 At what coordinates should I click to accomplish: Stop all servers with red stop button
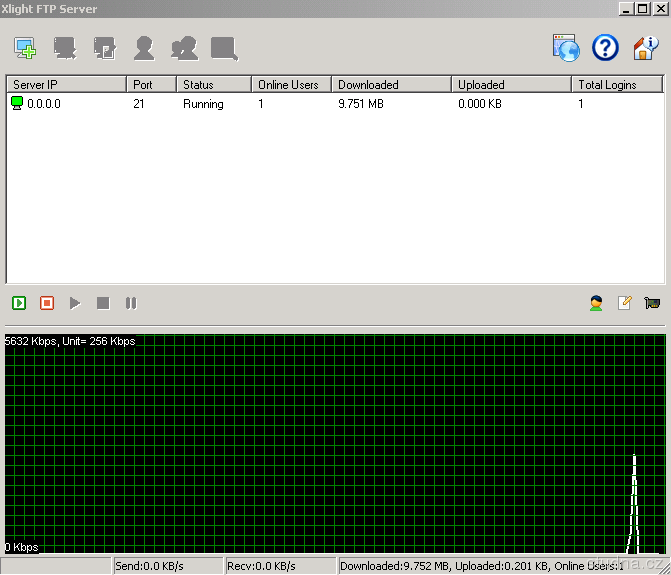click(47, 303)
